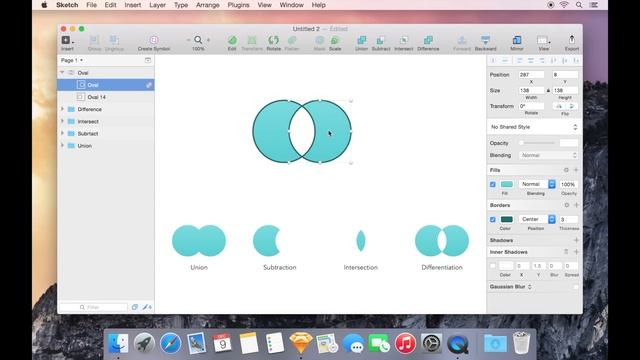Flip the layer horizontally

click(x=559, y=106)
